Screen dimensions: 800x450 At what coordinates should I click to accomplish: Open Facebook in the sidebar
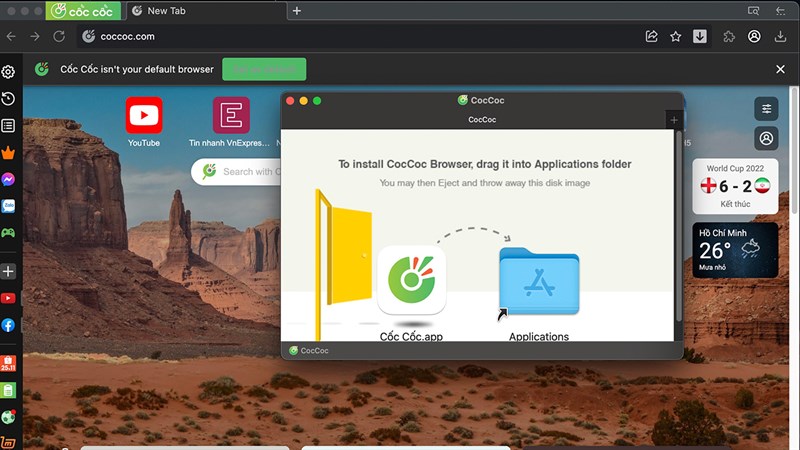[x=8, y=325]
